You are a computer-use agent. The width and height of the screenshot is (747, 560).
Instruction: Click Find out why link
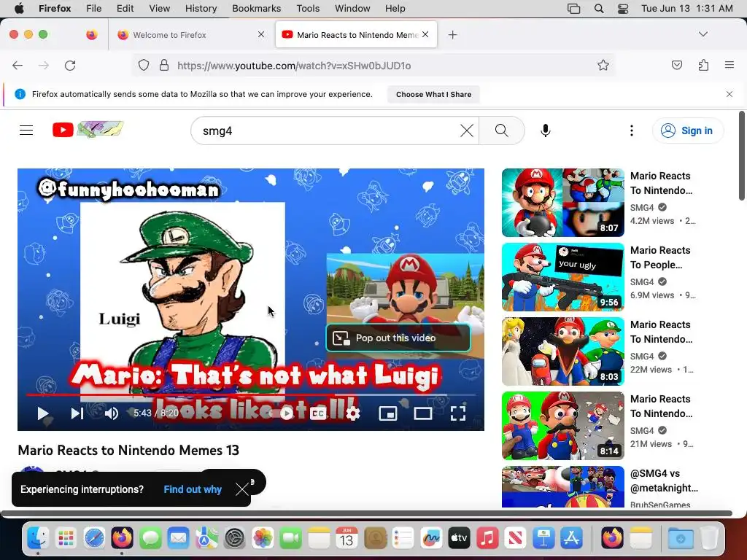point(193,489)
